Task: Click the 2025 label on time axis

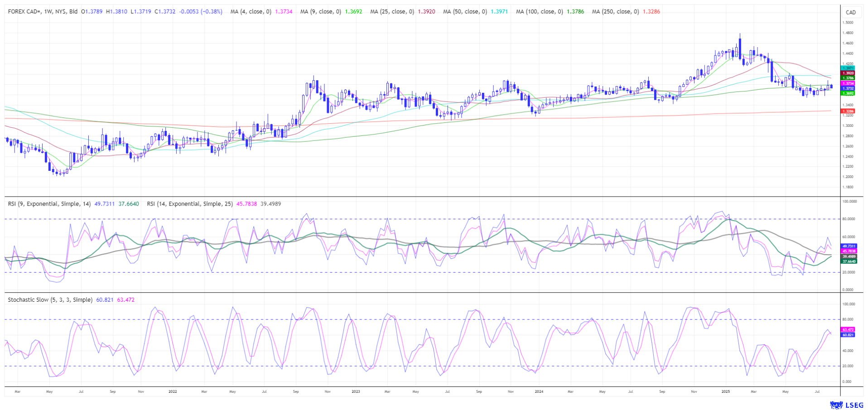Action: click(725, 391)
